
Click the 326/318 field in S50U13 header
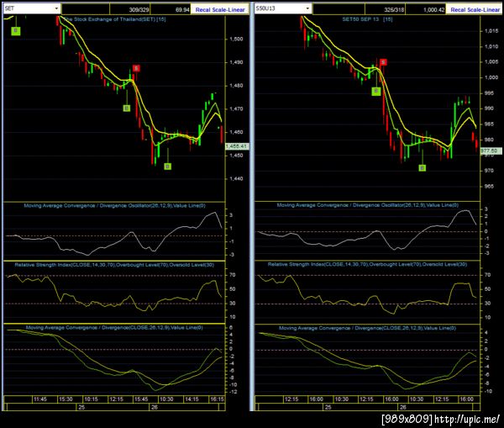[x=385, y=9]
